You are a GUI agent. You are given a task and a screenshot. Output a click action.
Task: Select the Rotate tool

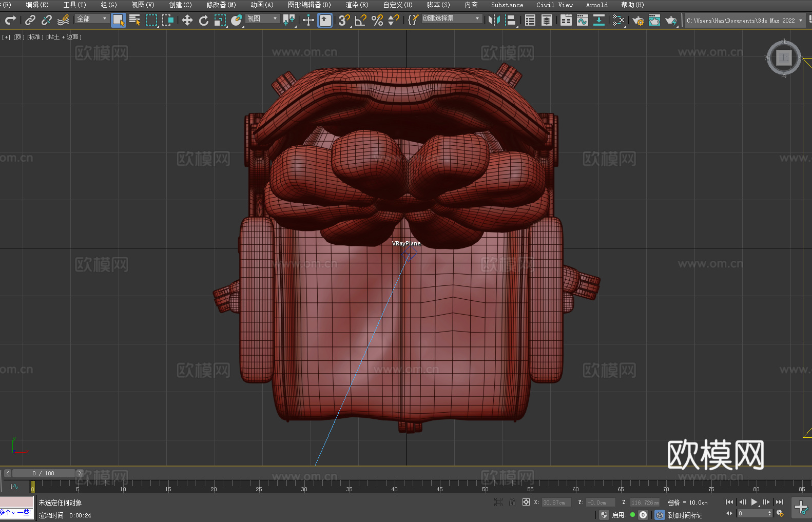coord(204,20)
